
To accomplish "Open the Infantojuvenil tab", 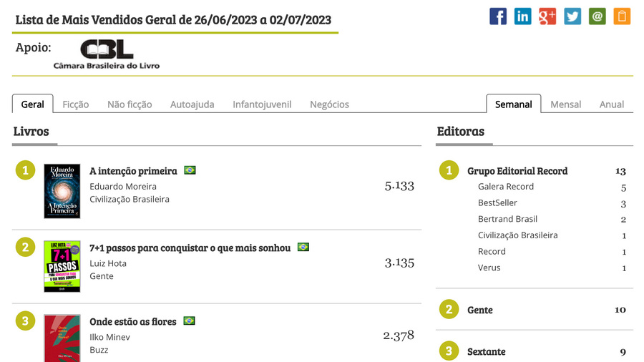I will coord(262,104).
